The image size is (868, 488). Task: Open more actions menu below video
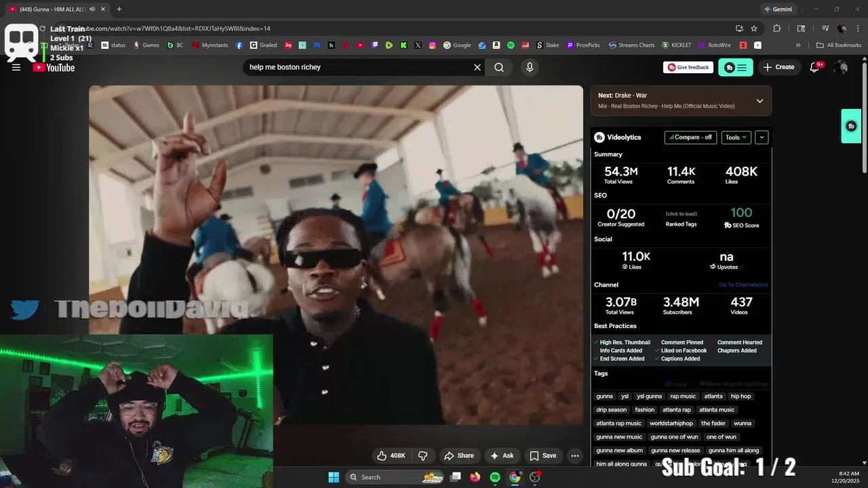[575, 455]
